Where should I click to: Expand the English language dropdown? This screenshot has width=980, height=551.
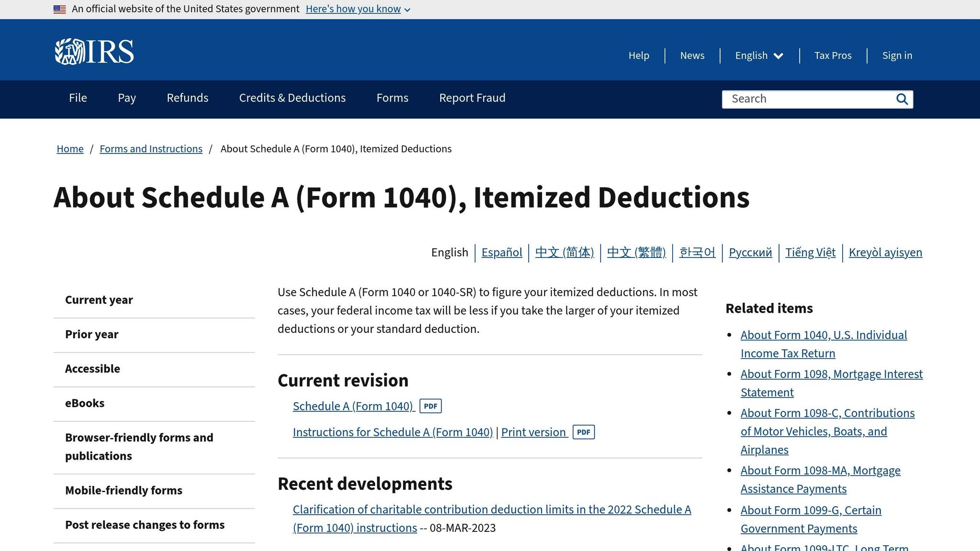coord(759,55)
